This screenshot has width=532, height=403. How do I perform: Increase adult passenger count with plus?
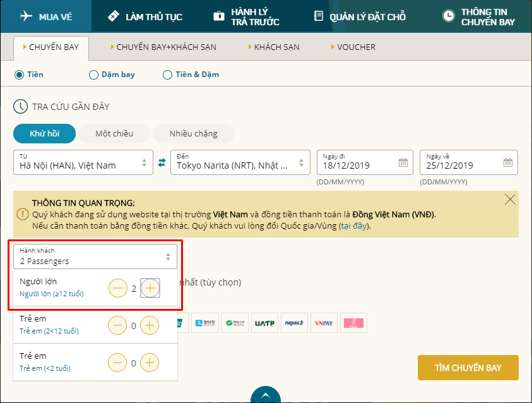(150, 289)
